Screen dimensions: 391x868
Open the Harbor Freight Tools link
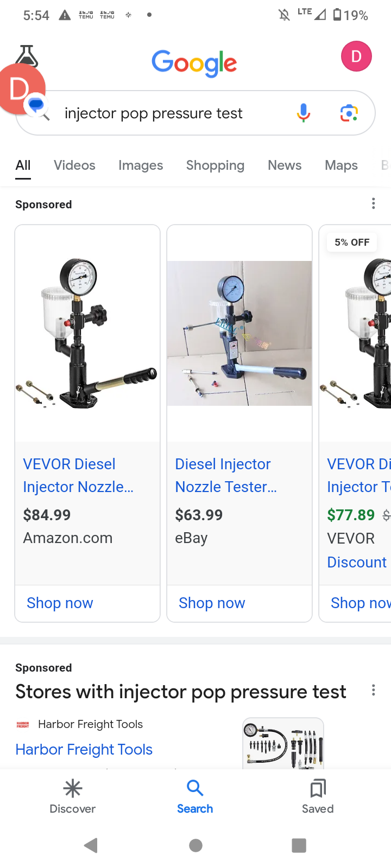84,749
